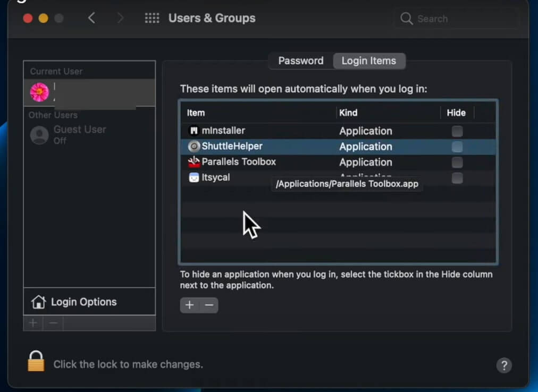Screen dimensions: 538x392
Task: Click the Login Options house icon
Action: [x=38, y=302]
